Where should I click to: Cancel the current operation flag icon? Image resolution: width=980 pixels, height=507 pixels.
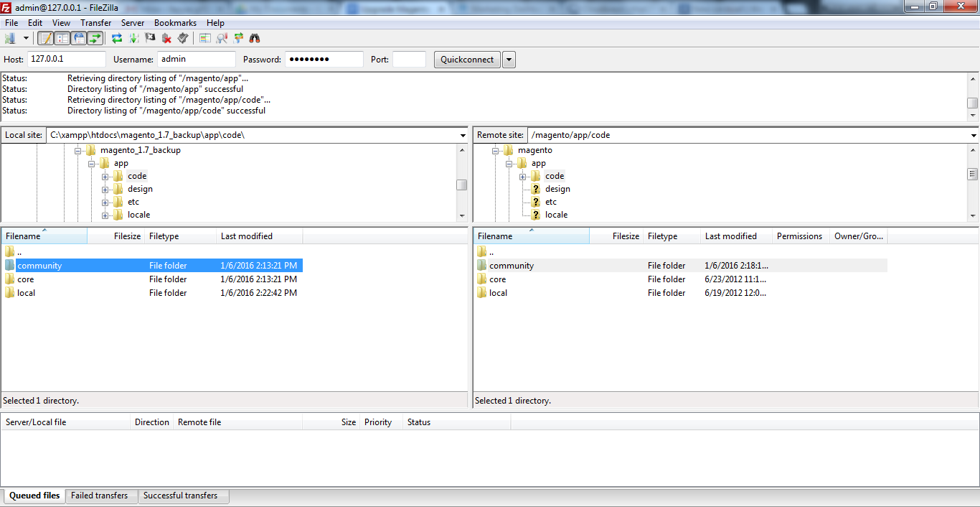click(150, 38)
